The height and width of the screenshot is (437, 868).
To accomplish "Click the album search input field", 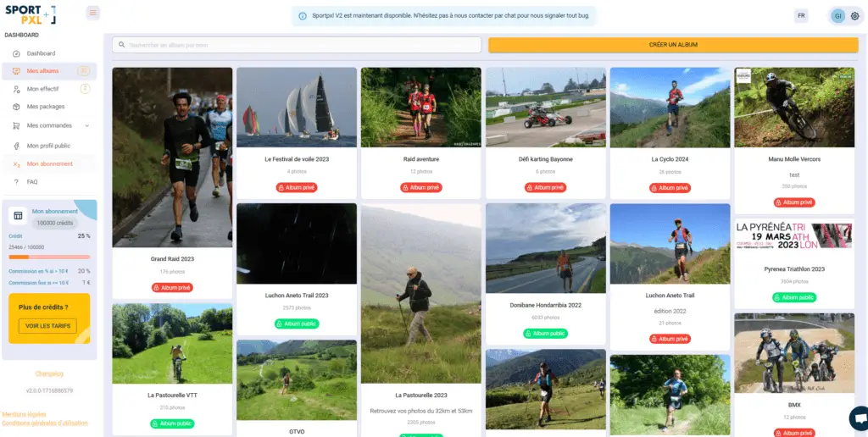I will [297, 45].
